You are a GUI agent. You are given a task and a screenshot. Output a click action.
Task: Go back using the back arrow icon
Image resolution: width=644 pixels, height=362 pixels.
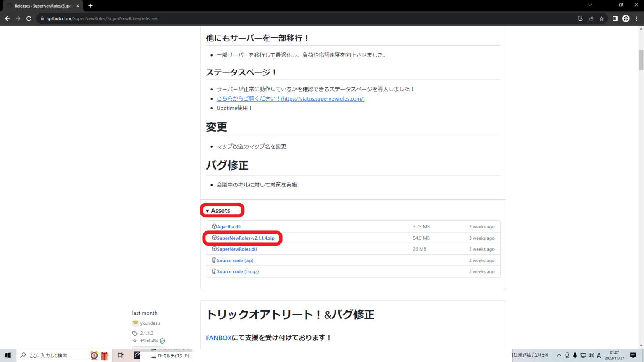pos(7,18)
